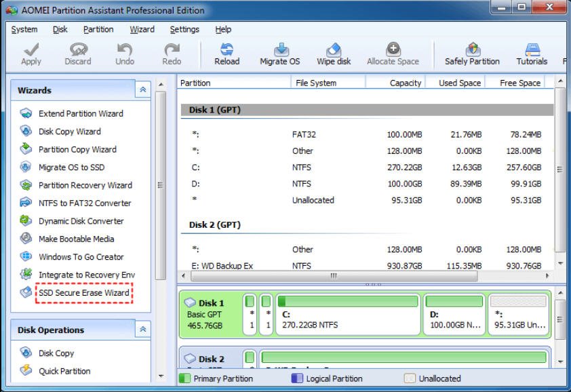
Task: Click the Partition Recovery Wizard icon
Action: coord(26,185)
